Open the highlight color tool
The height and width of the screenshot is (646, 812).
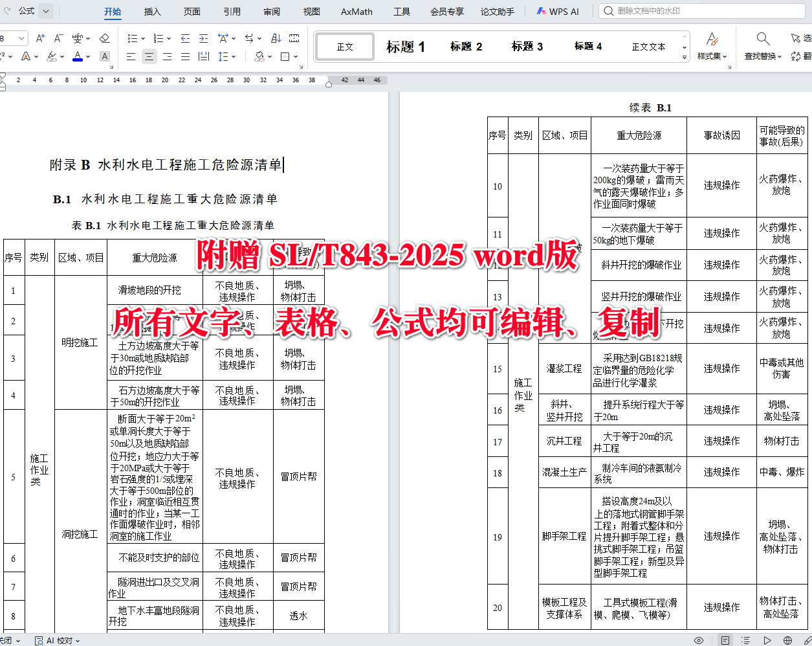tap(51, 56)
